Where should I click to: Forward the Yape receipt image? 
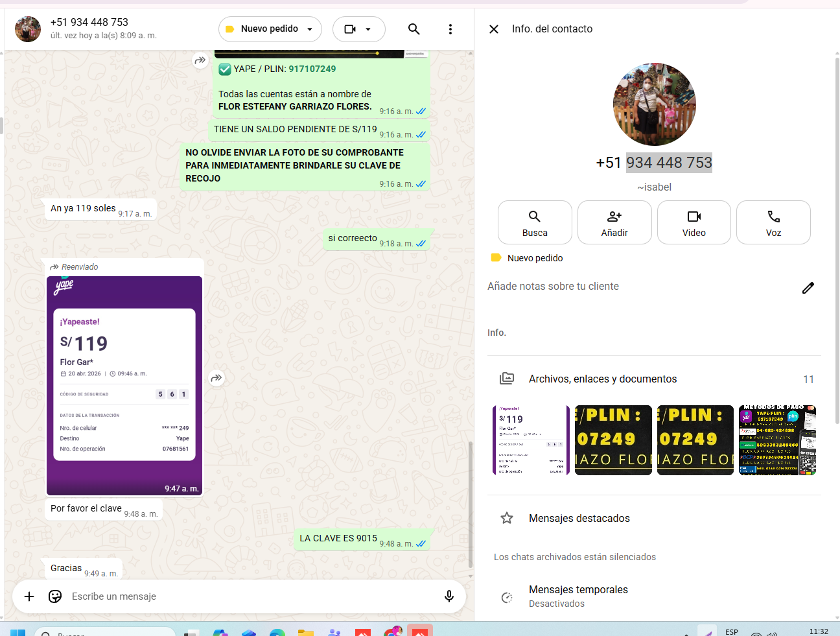point(216,378)
